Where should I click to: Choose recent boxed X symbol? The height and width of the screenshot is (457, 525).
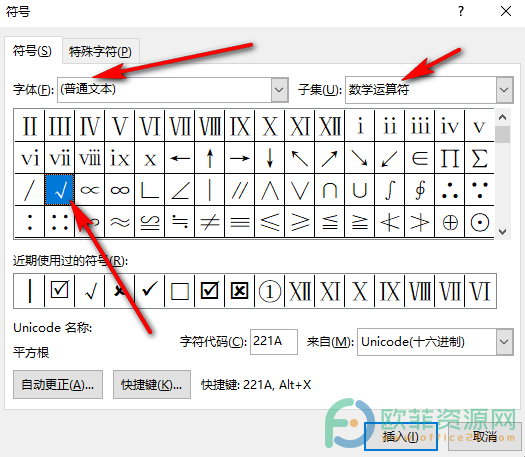coord(240,290)
